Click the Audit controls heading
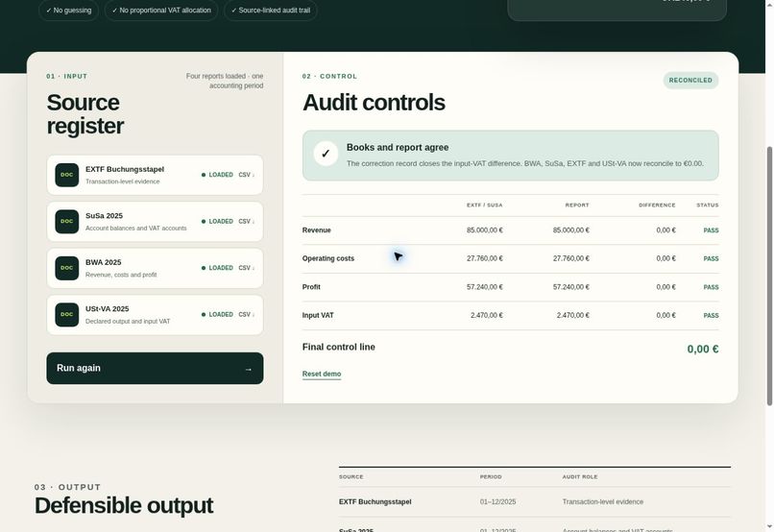 point(374,103)
